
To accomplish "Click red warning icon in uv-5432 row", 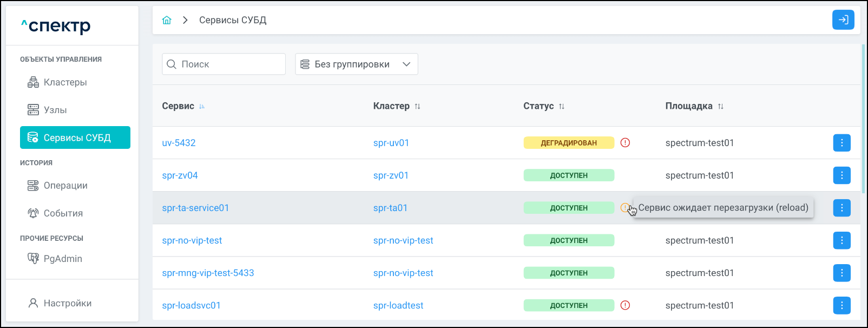I will coord(625,143).
